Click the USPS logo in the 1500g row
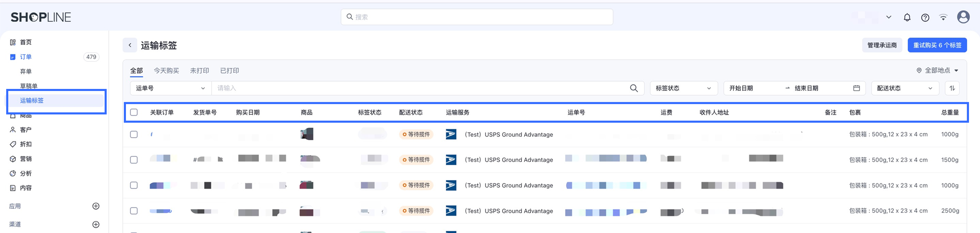The image size is (980, 233). [451, 159]
